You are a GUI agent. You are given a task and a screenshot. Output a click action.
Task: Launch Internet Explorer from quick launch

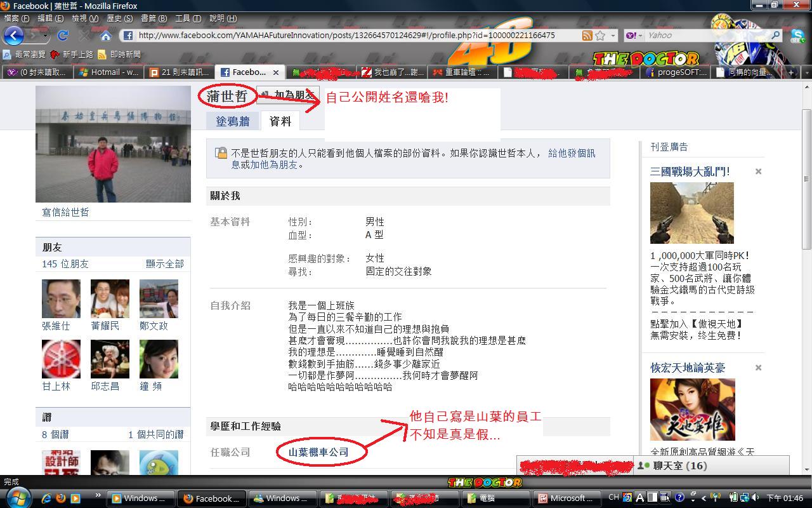click(46, 498)
